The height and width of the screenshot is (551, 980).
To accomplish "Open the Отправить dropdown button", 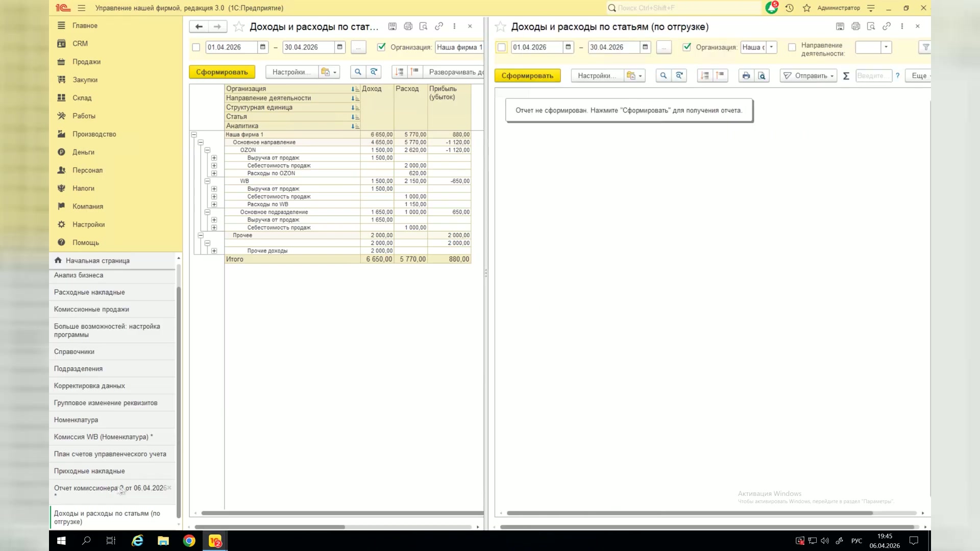I will pyautogui.click(x=808, y=76).
